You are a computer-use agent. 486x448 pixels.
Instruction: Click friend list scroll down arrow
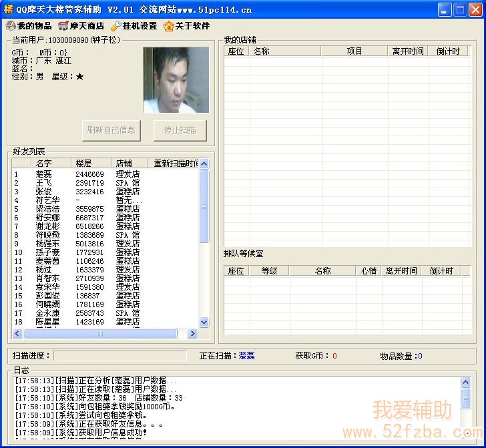(204, 322)
